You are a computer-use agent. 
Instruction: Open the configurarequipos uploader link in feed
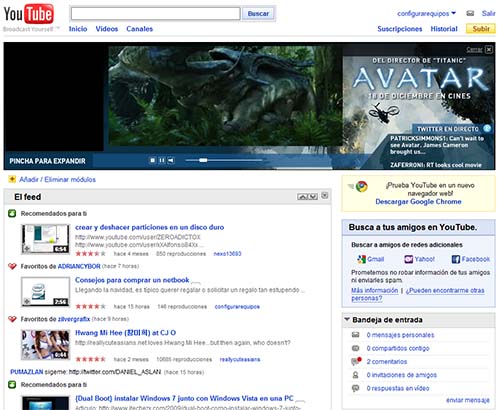point(237,307)
